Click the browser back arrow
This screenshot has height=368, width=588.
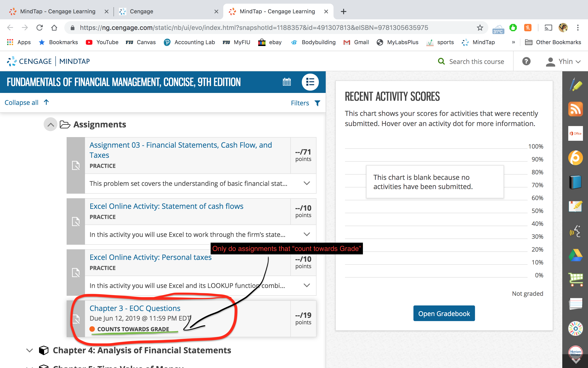tap(10, 28)
